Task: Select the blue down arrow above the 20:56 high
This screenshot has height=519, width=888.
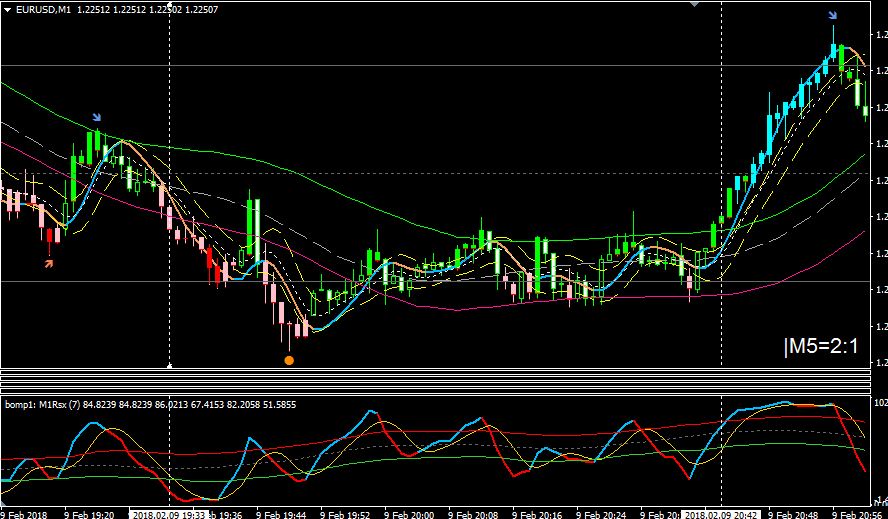Action: 832,16
